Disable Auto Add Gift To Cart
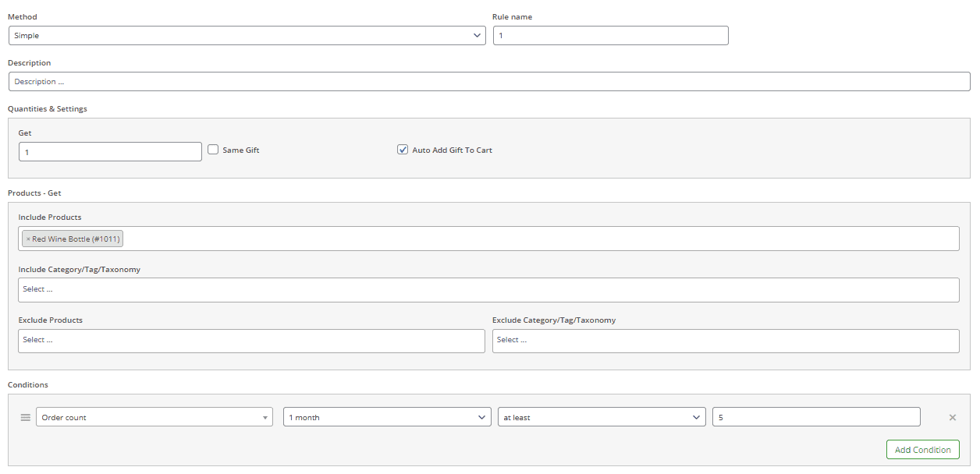Viewport: 980px width, 474px height. (x=403, y=149)
